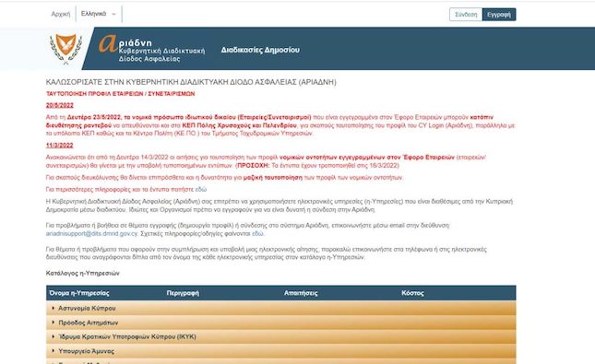Open the Διαδικασίες Δημοσίου menu item
Screen dimensions: 595x364
click(x=260, y=50)
